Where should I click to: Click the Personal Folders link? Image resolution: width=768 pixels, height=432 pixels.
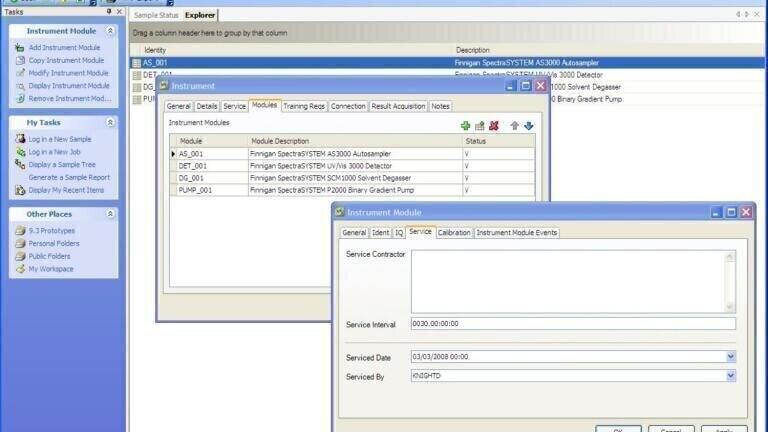(x=54, y=243)
